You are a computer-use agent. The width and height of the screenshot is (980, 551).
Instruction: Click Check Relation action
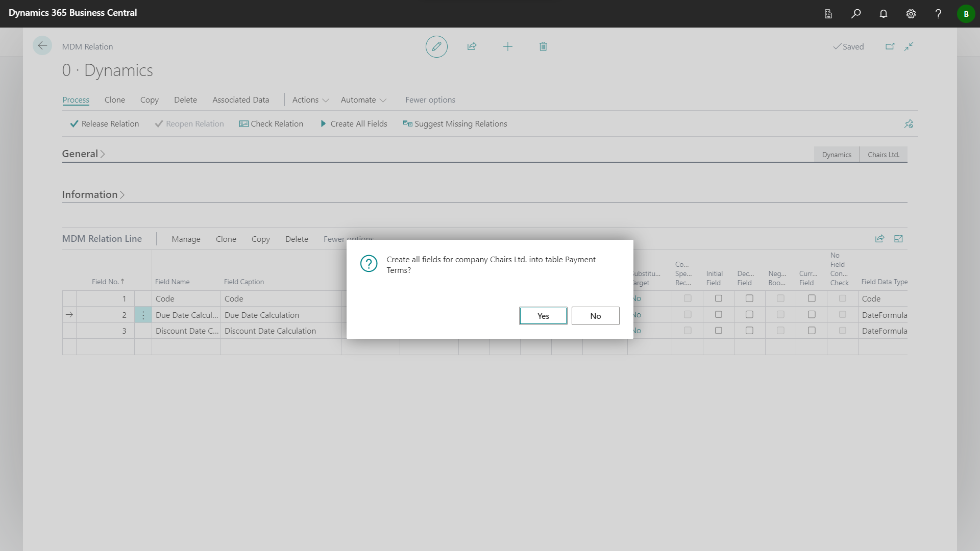[272, 124]
